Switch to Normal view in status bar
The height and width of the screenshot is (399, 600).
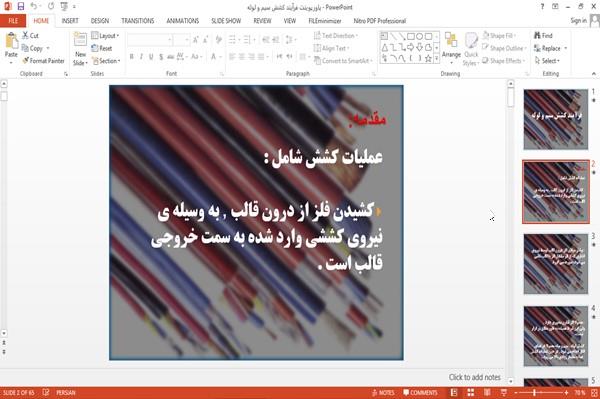click(454, 392)
